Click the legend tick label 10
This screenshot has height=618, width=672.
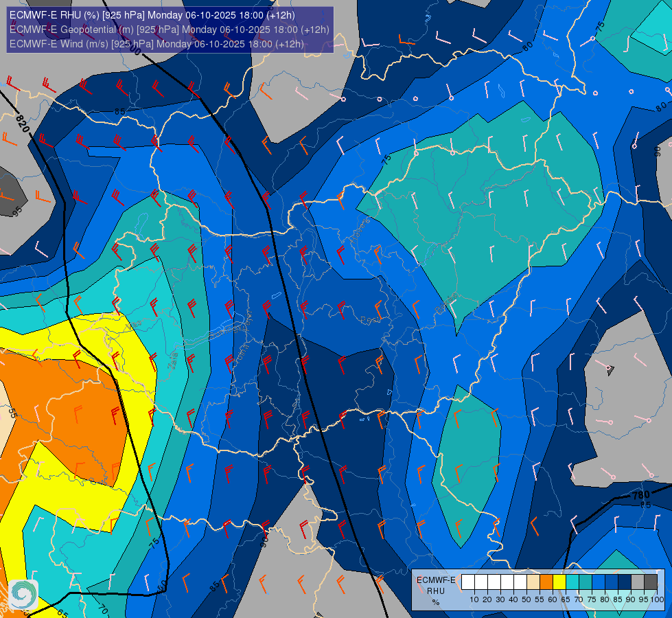tap(474, 599)
